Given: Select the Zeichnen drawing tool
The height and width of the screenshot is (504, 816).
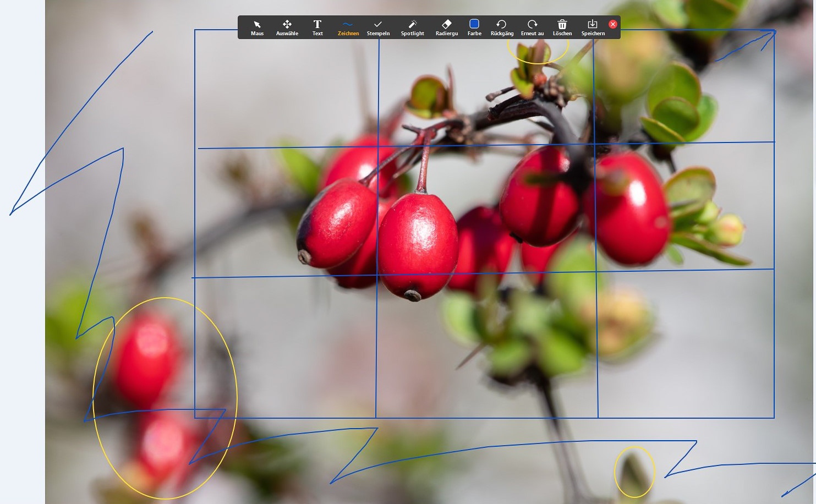Looking at the screenshot, I should coord(348,27).
